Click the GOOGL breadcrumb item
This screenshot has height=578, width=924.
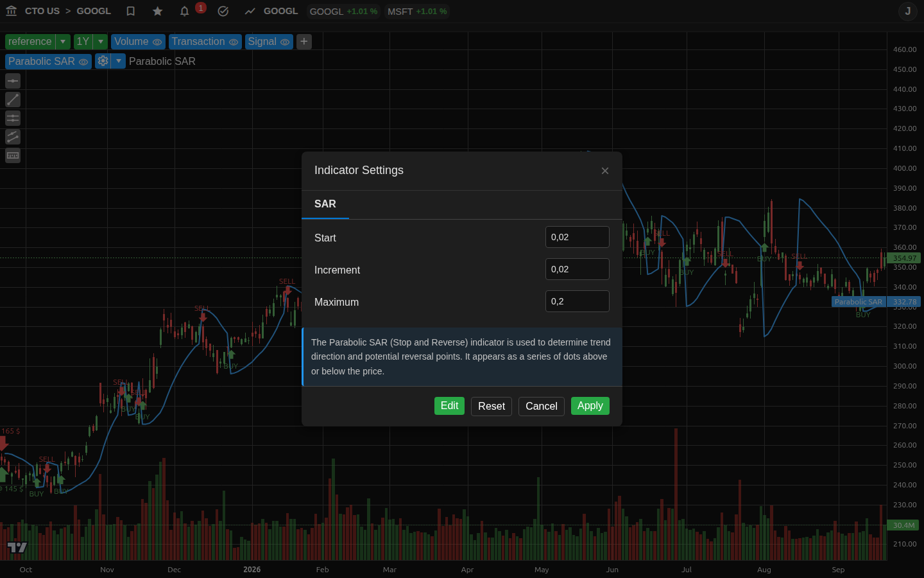point(94,11)
